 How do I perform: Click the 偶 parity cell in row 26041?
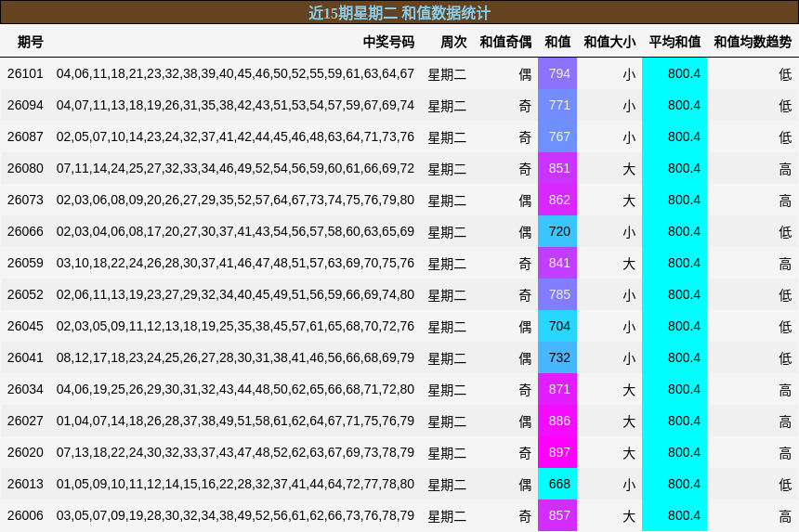(x=525, y=358)
